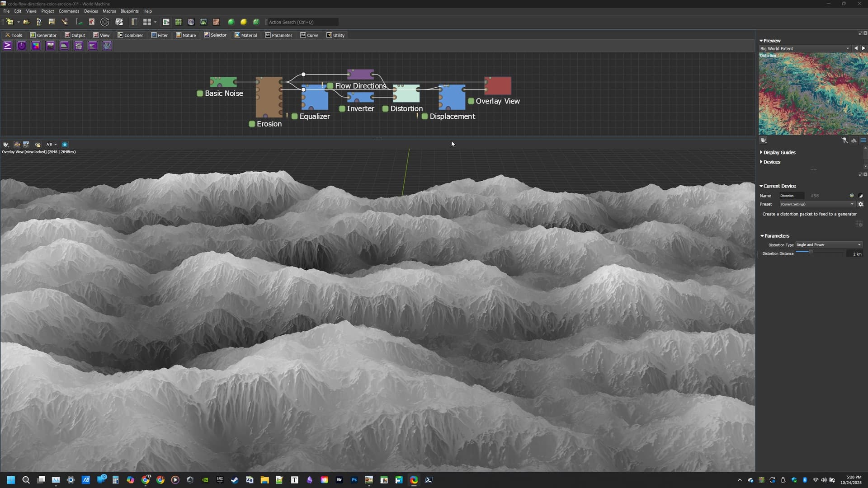Click the Open file folder icon
Screen dimensions: 868x488
click(27, 22)
